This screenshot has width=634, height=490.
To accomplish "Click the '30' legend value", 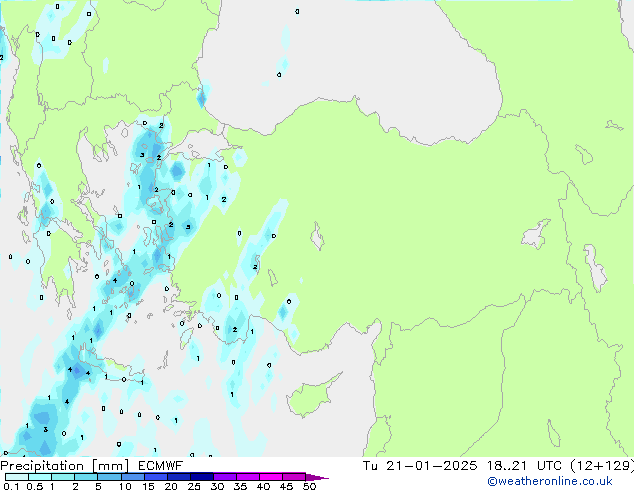I will click(217, 486).
